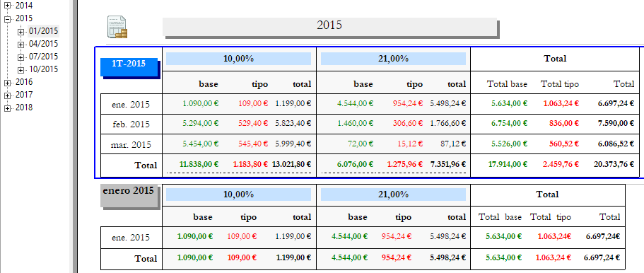Click the 21,00% header in enero 2015 table

pyautogui.click(x=393, y=194)
